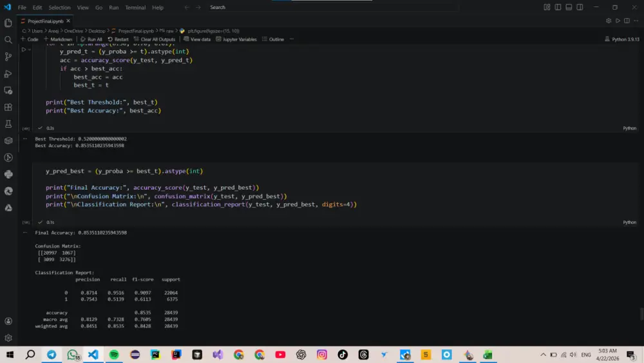Click ProjectFinal.ipynb in the breadcrumb
This screenshot has height=363, width=644.
coord(136,31)
